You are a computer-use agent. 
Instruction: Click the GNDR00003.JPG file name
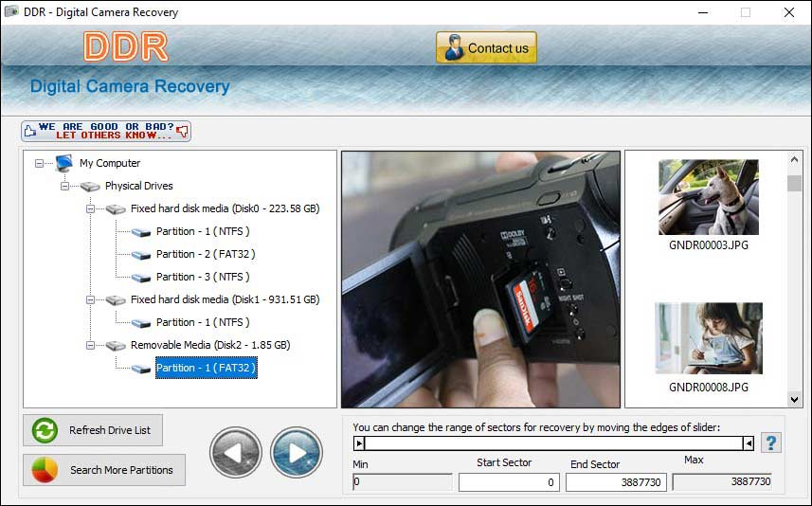[x=709, y=245]
